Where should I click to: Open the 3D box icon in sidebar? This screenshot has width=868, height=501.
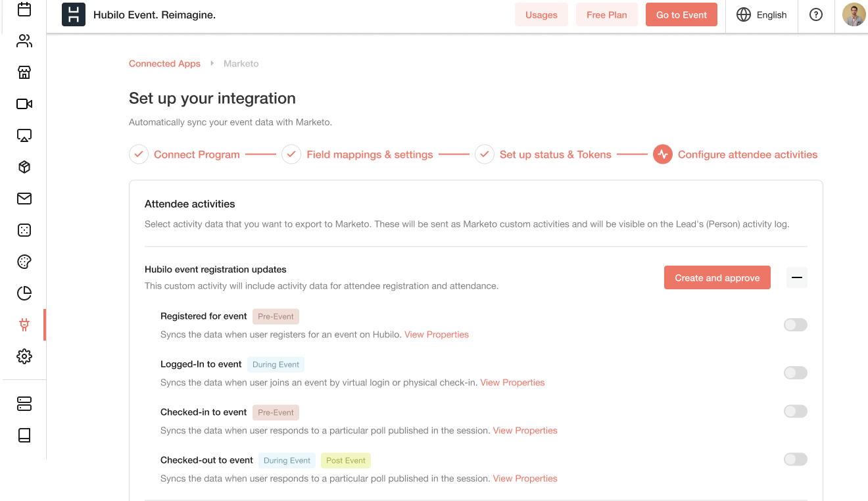tap(24, 167)
